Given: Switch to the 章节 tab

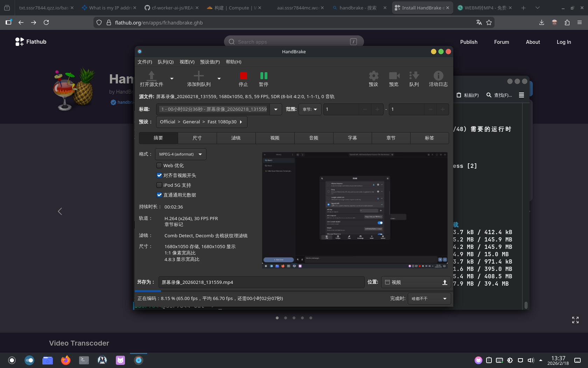Looking at the screenshot, I should 391,138.
